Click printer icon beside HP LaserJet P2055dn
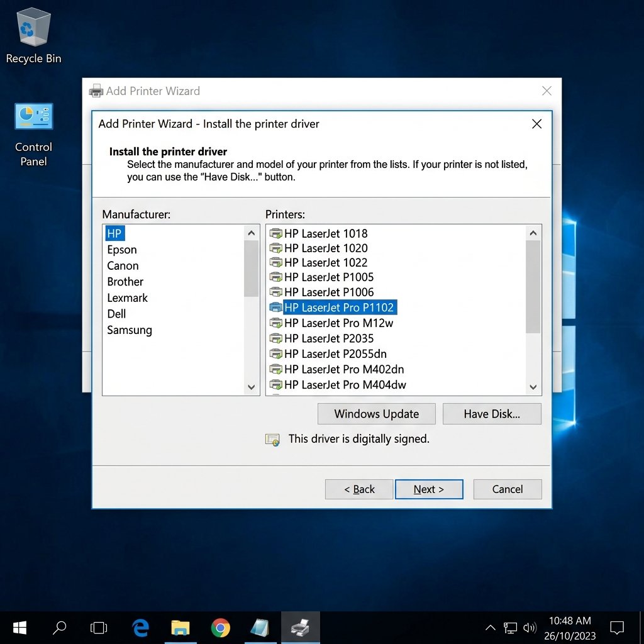The width and height of the screenshot is (644, 644). coord(275,353)
